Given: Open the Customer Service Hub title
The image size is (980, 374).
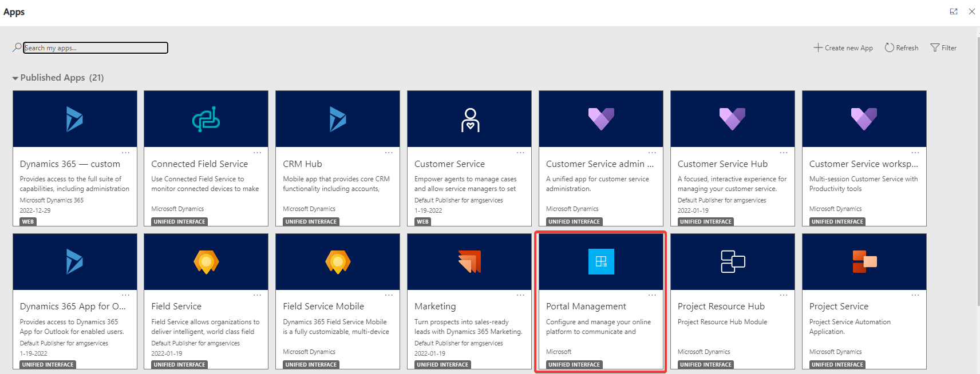Looking at the screenshot, I should (722, 164).
